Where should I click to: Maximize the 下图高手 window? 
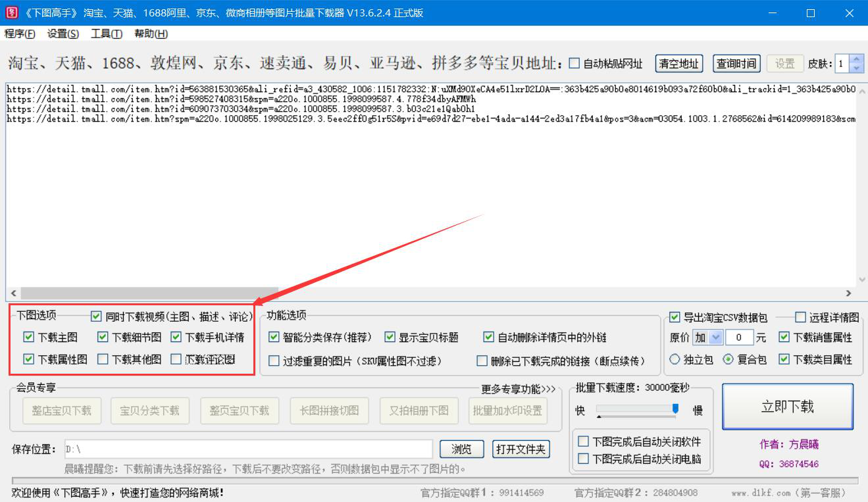[811, 13]
